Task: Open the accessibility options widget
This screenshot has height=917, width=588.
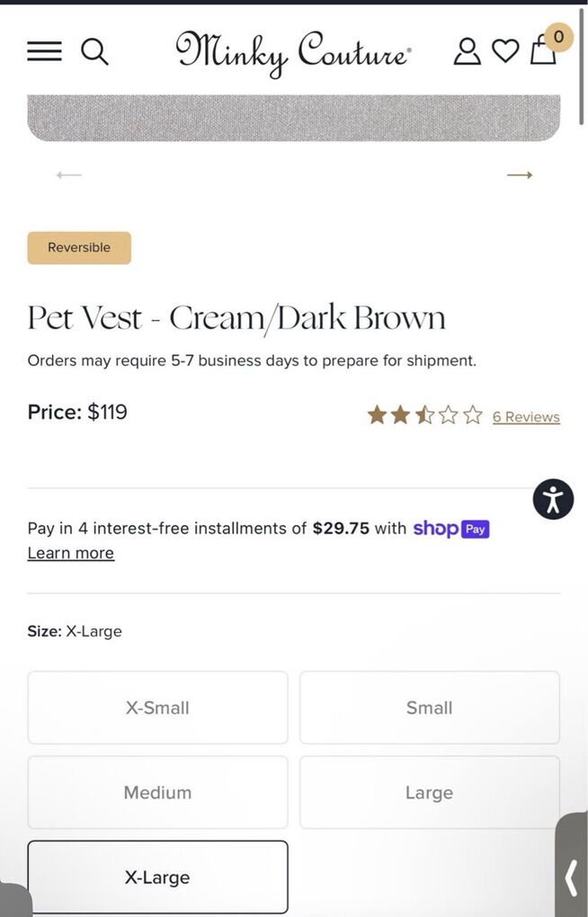Action: (553, 499)
